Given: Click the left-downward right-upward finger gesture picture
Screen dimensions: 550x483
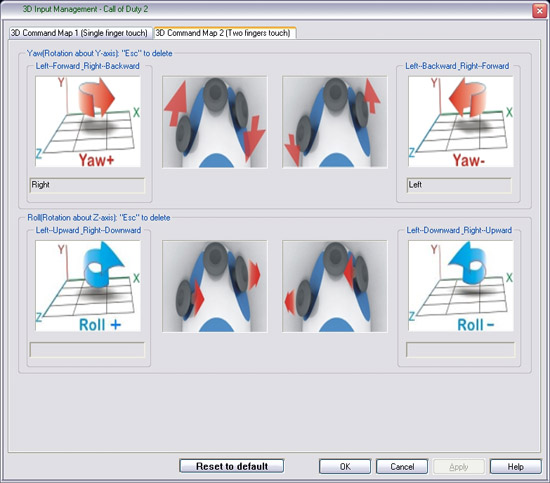Looking at the screenshot, I should coord(335,286).
